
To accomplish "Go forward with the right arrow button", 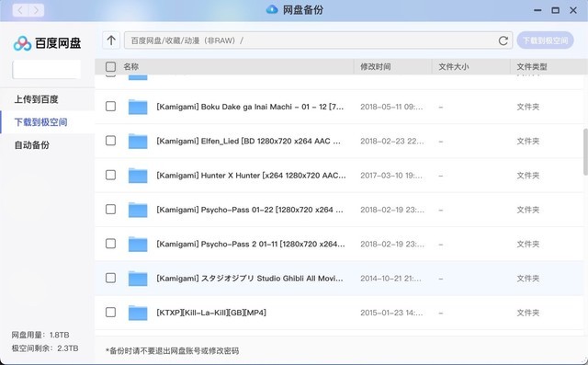I will tap(36, 10).
